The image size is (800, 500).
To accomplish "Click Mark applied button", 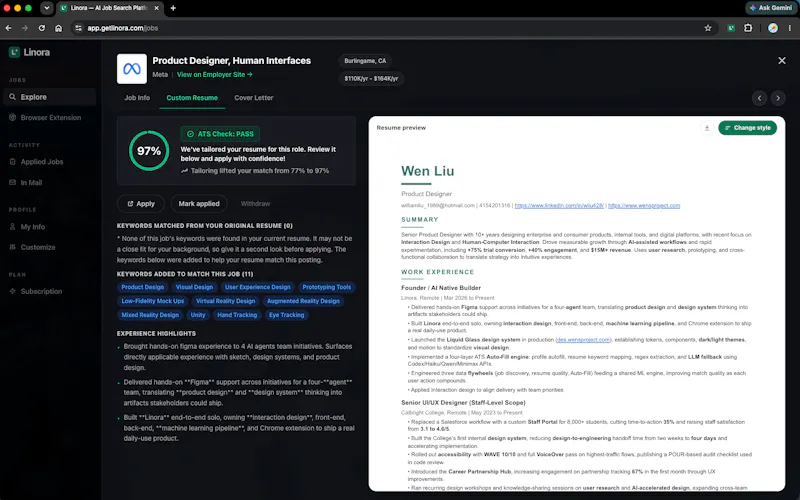I will 199,204.
